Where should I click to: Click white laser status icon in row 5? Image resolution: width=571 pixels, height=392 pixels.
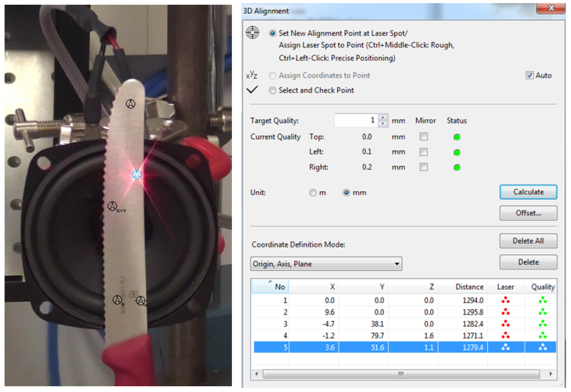point(505,347)
